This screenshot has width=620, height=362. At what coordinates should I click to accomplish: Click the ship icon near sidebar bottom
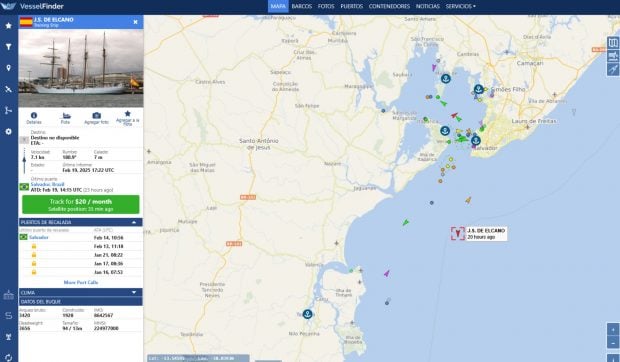pos(8,295)
